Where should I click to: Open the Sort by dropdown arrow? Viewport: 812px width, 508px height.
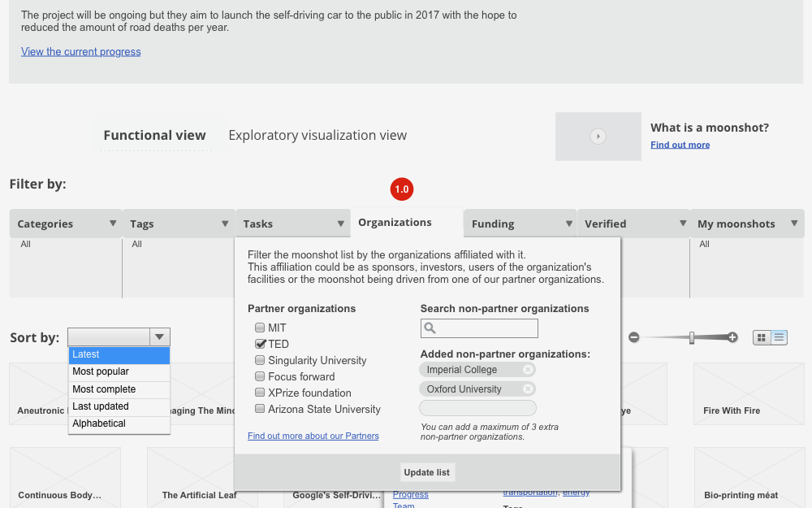pyautogui.click(x=160, y=337)
